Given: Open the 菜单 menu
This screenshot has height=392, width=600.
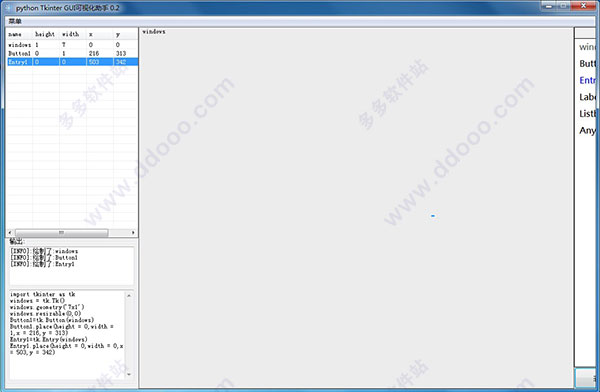Looking at the screenshot, I should point(15,21).
